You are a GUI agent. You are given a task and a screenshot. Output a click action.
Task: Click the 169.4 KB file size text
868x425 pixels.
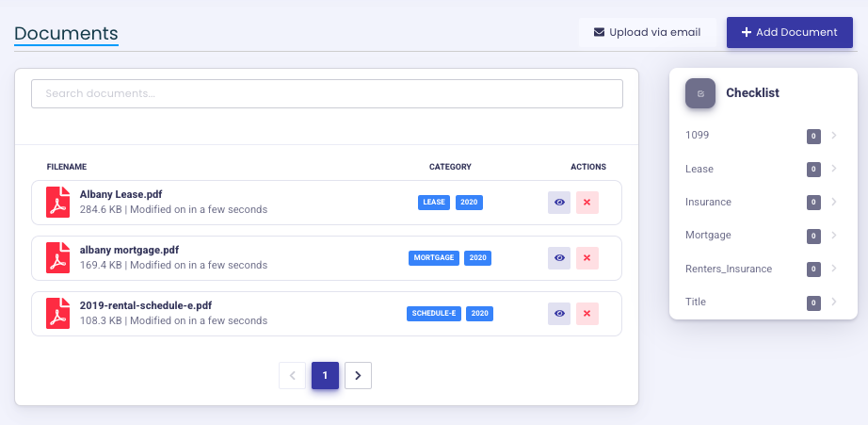101,265
